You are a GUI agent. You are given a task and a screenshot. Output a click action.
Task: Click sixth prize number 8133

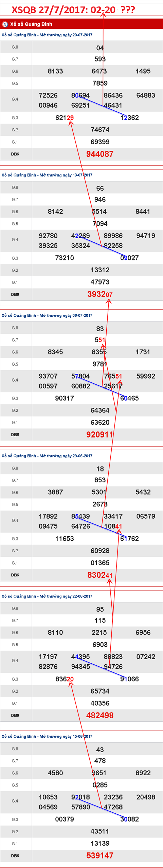tap(55, 71)
